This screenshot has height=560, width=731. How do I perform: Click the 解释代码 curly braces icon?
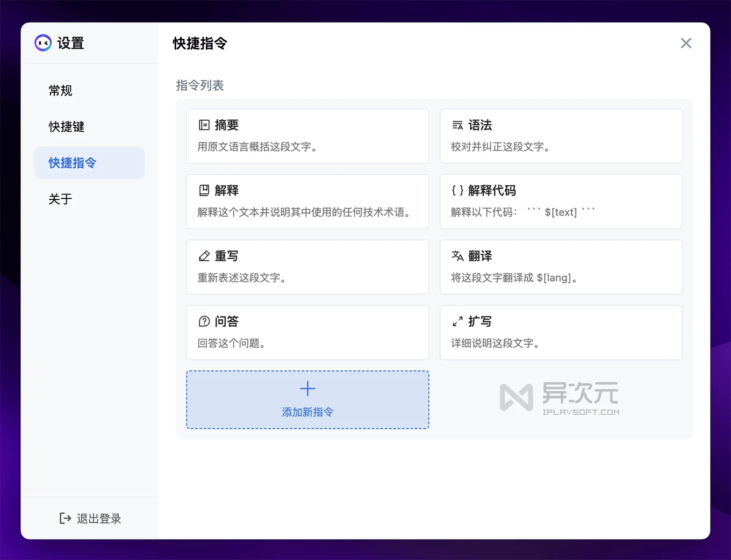click(457, 190)
